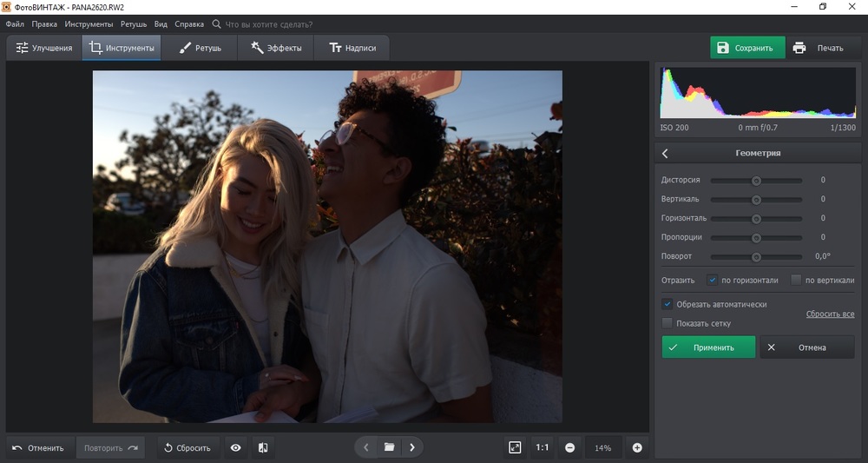Open the 14% zoom level field
Viewport: 868px width, 463px height.
click(x=602, y=447)
